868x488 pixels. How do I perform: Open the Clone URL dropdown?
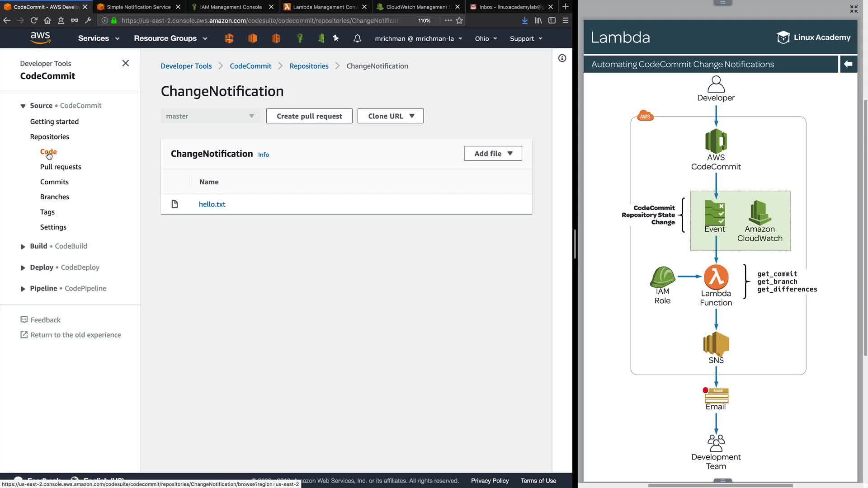[x=391, y=116]
